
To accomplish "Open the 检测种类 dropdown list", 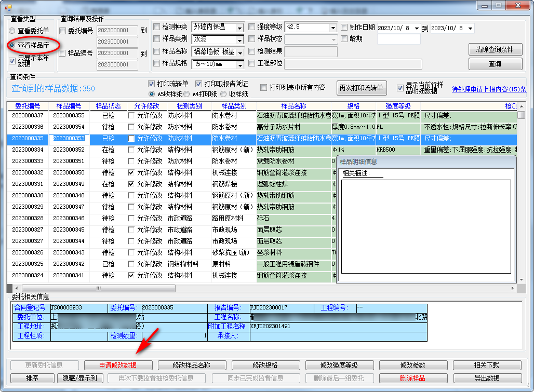I will [x=239, y=28].
